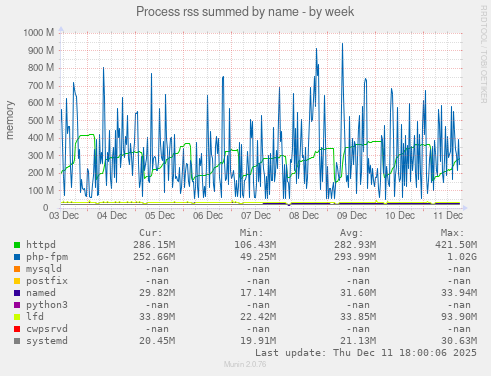491x376 pixels.
Task: Click the '10 Dec' x-axis label
Action: point(400,215)
